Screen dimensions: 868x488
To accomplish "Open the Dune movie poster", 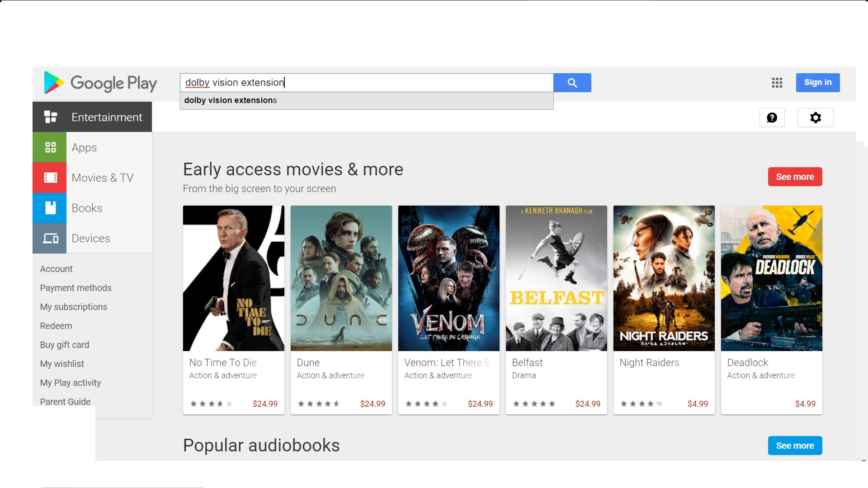I will coord(341,278).
